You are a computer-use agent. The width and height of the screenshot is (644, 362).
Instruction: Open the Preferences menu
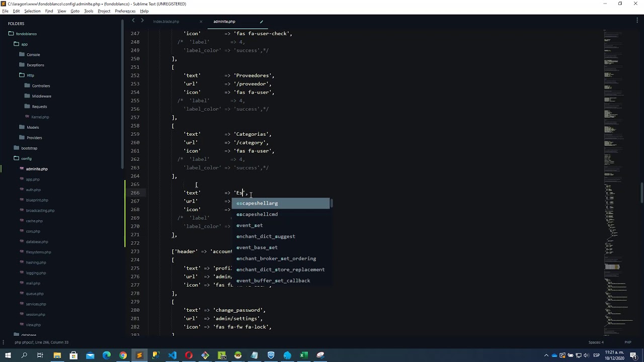click(125, 11)
